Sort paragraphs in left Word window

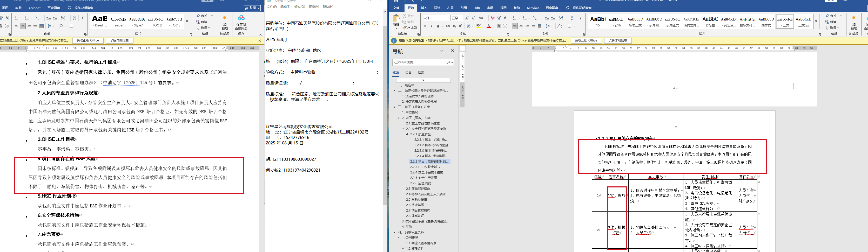[75, 18]
